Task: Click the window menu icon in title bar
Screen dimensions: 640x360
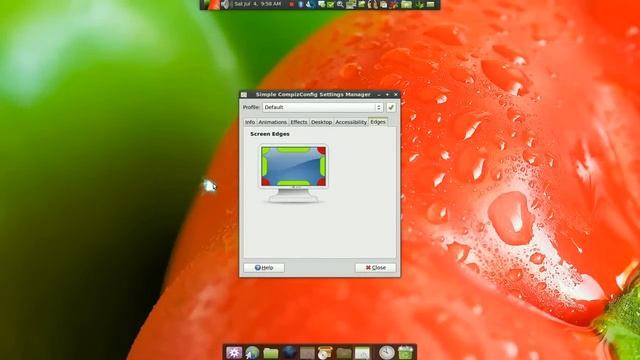Action: click(x=244, y=94)
